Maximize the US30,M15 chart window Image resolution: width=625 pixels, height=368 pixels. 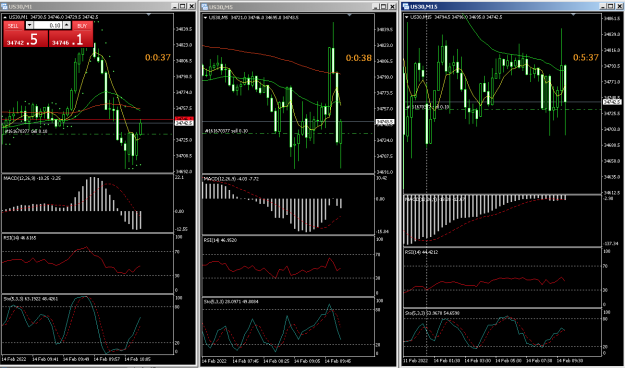(x=611, y=6)
